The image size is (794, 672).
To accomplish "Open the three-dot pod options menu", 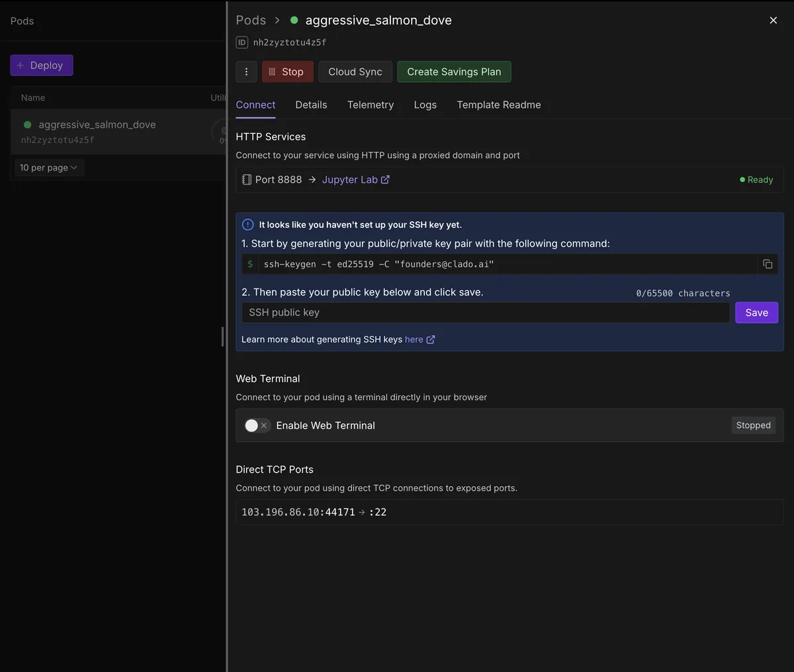I will point(246,71).
